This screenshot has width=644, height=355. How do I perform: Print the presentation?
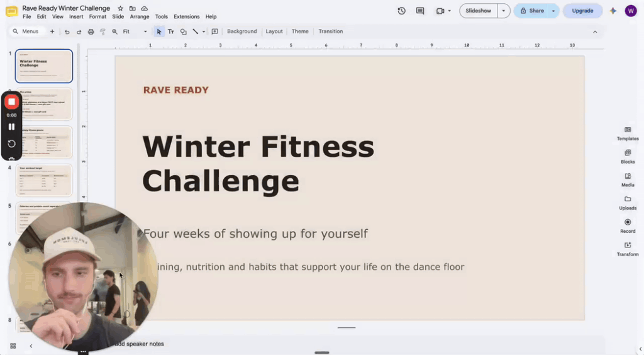[x=91, y=31]
